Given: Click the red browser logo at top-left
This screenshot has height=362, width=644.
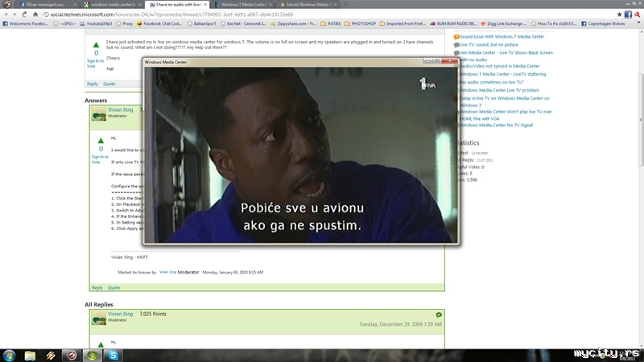Looking at the screenshot, I should pyautogui.click(x=7, y=5).
